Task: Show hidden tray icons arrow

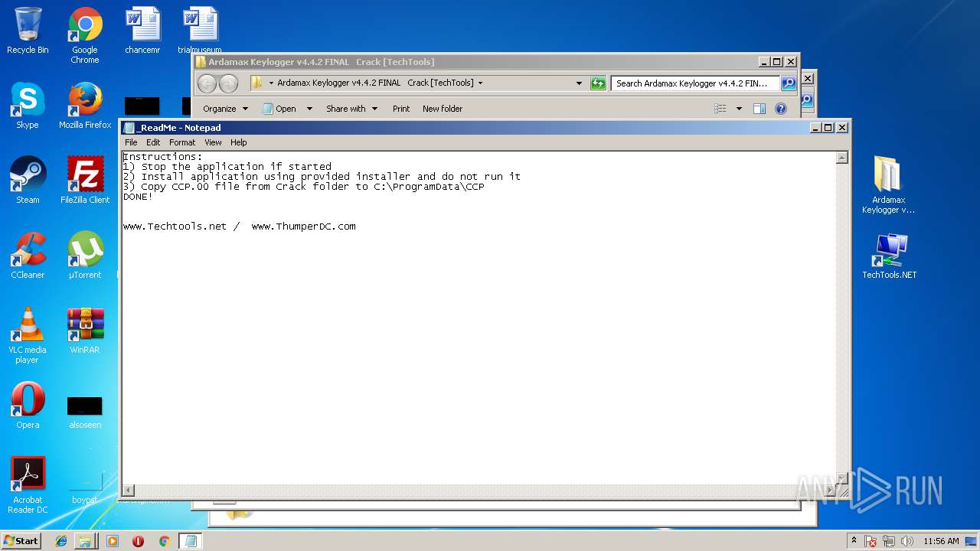Action: point(854,540)
